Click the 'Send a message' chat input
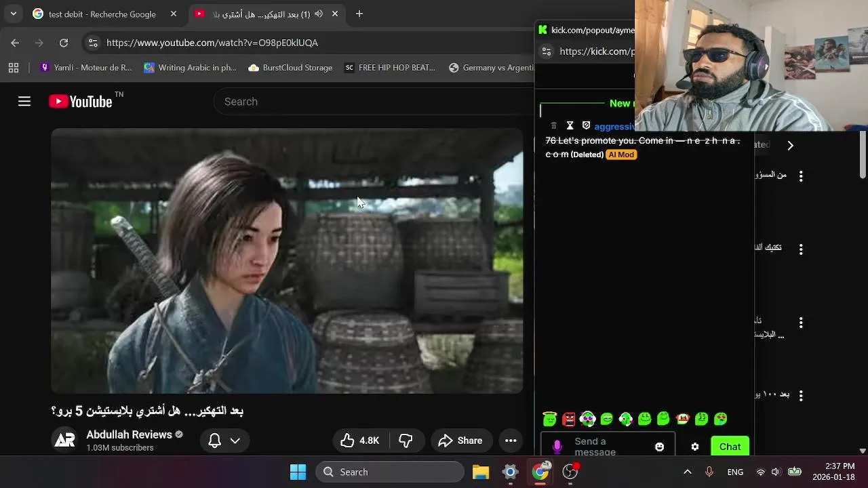This screenshot has width=868, height=488. tap(608, 447)
